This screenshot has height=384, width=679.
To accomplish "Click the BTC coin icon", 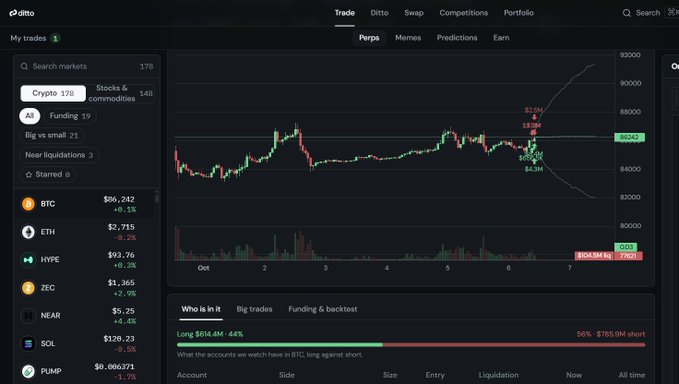I will point(28,204).
